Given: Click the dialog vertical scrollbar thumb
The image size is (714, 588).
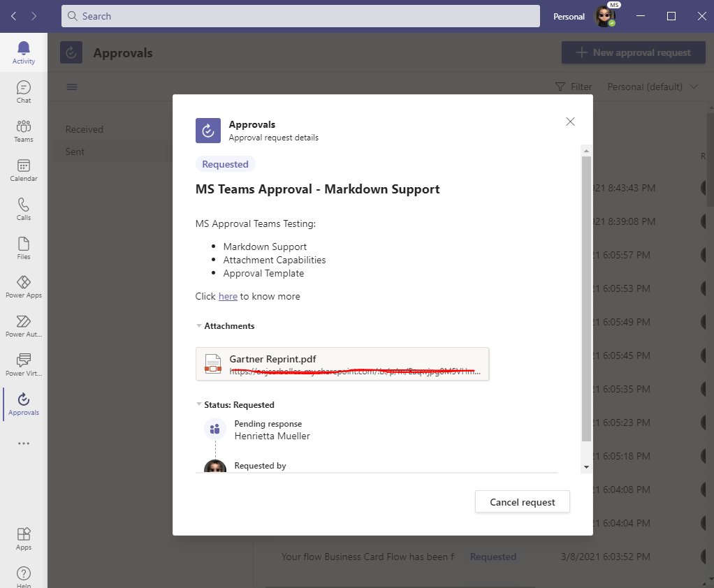Looking at the screenshot, I should coord(587,299).
